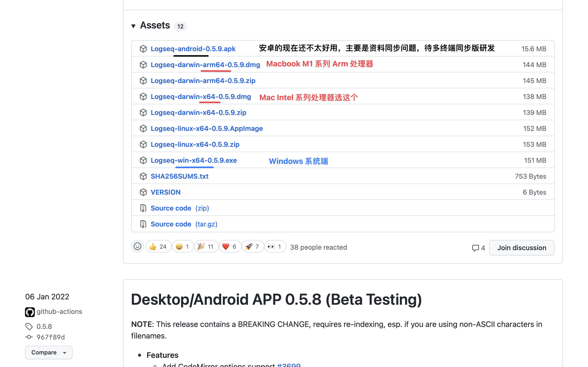Download Logseq-linux-x64-0.5.9.AppImage
The width and height of the screenshot is (588, 367).
207,128
